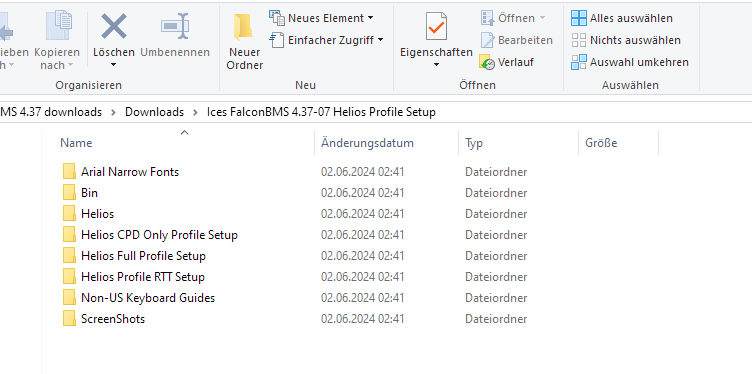Click the date in Arial Narrow Fonts row

point(363,172)
